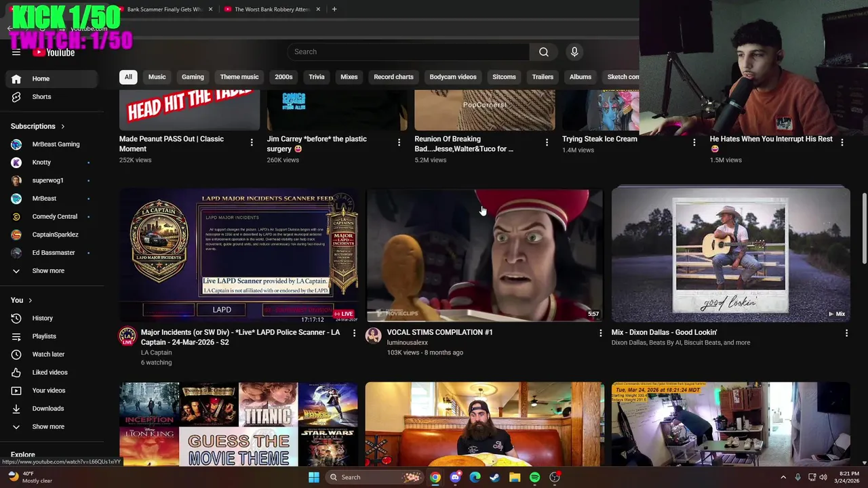Viewport: 868px width, 488px height.
Task: Click luminousalexx channel avatar
Action: 374,336
